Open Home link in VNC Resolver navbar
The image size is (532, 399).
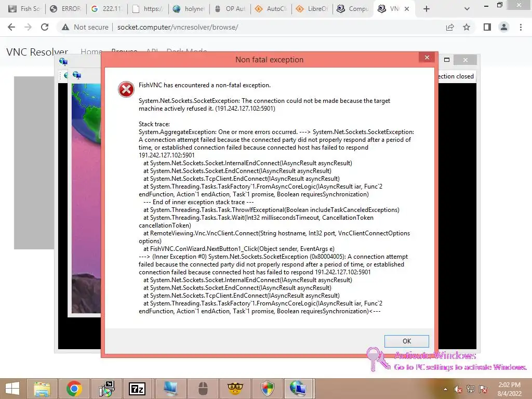[91, 52]
